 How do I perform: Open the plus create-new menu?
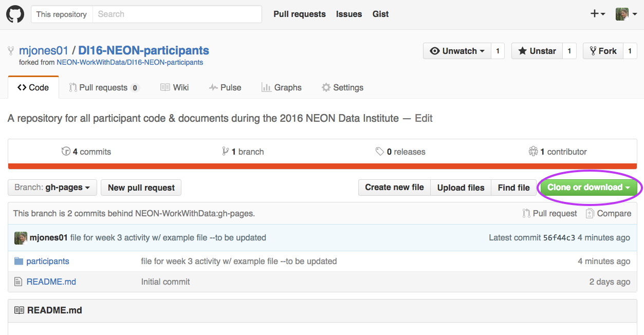(597, 14)
